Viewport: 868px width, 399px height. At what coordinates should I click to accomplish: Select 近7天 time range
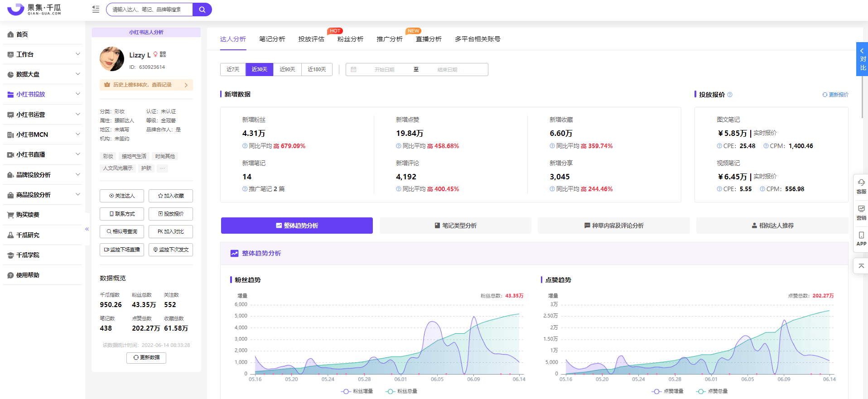pyautogui.click(x=233, y=69)
